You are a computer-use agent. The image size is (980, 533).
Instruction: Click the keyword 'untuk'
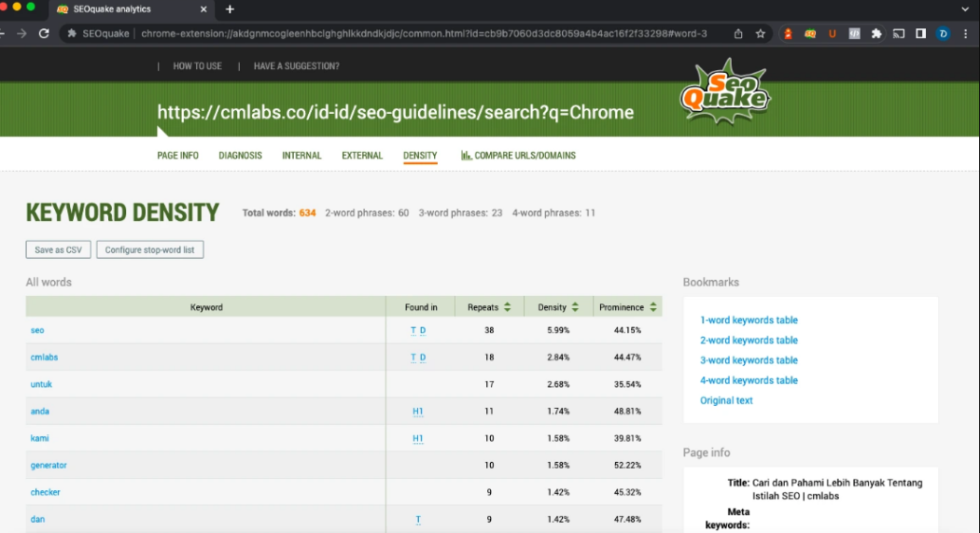click(41, 384)
